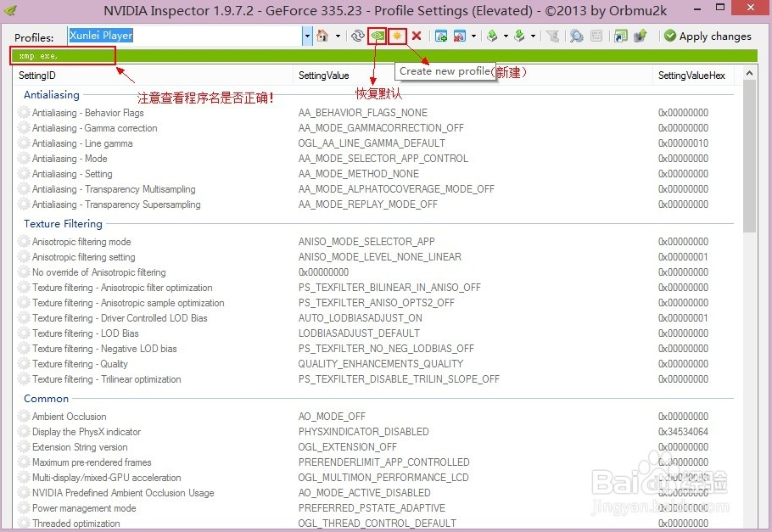The height and width of the screenshot is (532, 772).
Task: Select Antialiasing - Transparency Supersampling setting
Action: click(x=116, y=204)
